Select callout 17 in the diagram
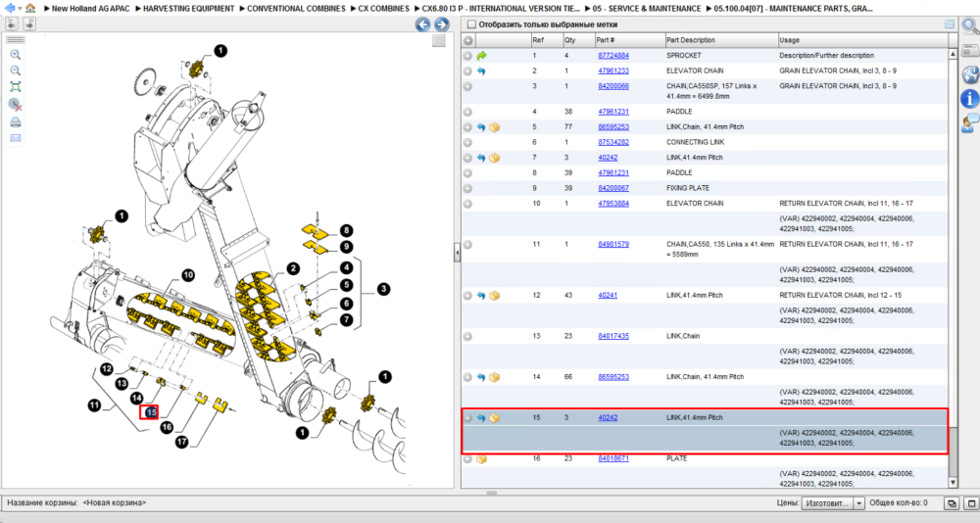Viewport: 980px width, 523px height. (x=182, y=442)
